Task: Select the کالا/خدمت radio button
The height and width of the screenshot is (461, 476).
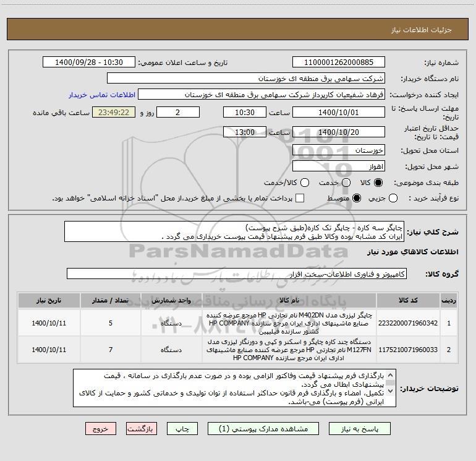Action: [x=305, y=183]
